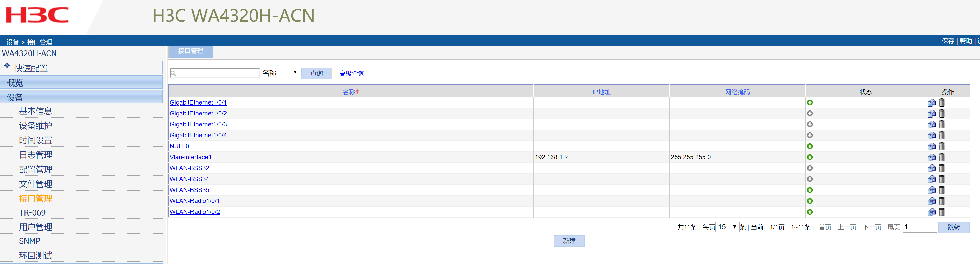
Task: Open the edit icon for WLAN-Radio1/0/2
Action: click(x=931, y=212)
